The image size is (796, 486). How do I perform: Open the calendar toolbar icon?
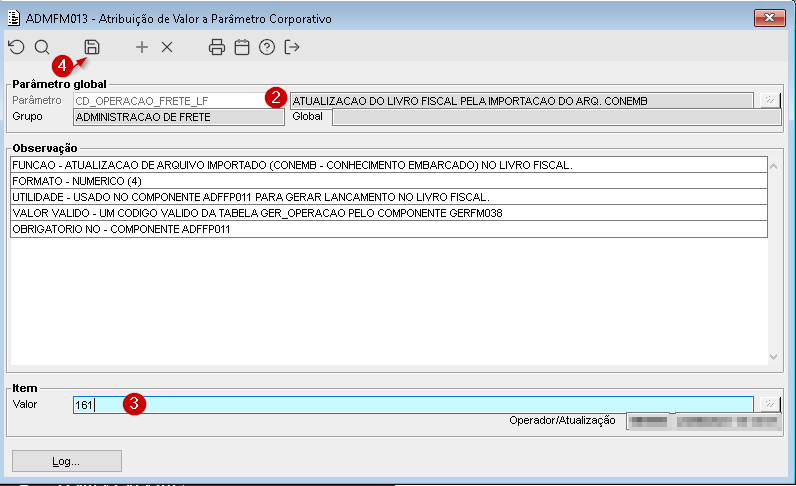242,47
